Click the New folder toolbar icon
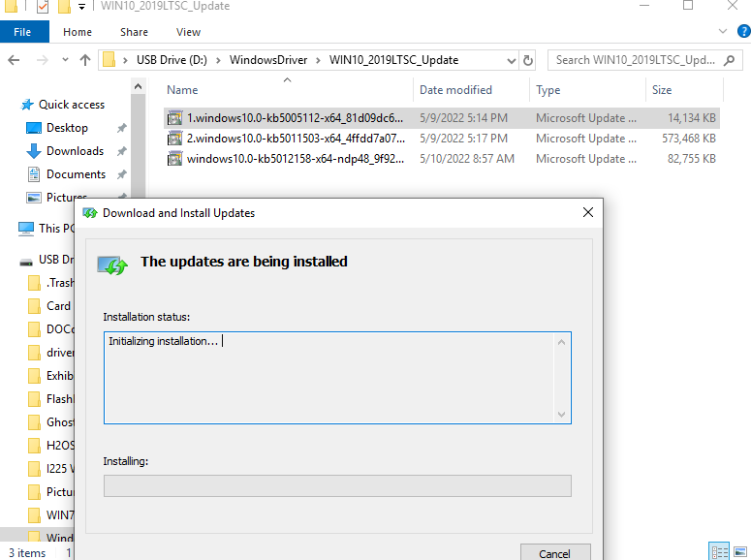This screenshot has width=751, height=560. 64,6
